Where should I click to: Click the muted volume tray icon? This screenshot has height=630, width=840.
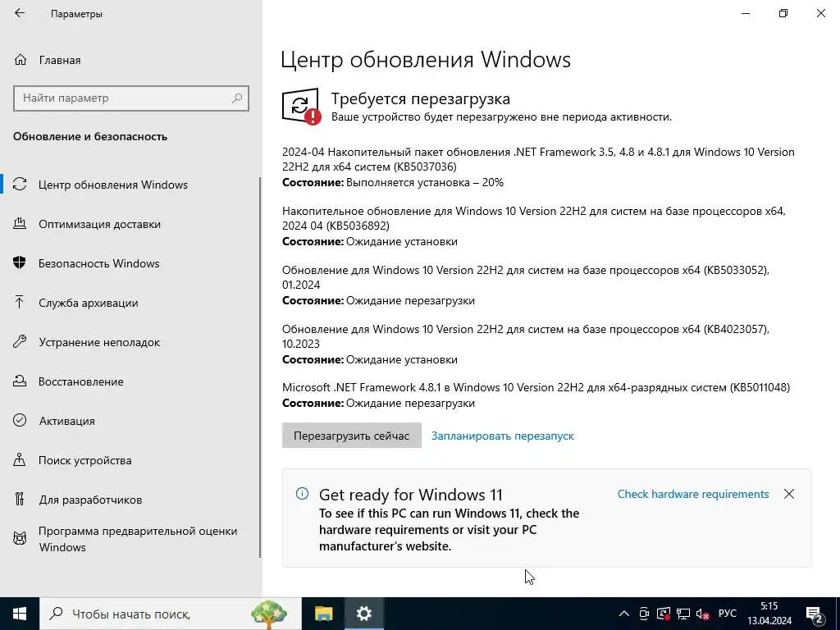[x=703, y=614]
